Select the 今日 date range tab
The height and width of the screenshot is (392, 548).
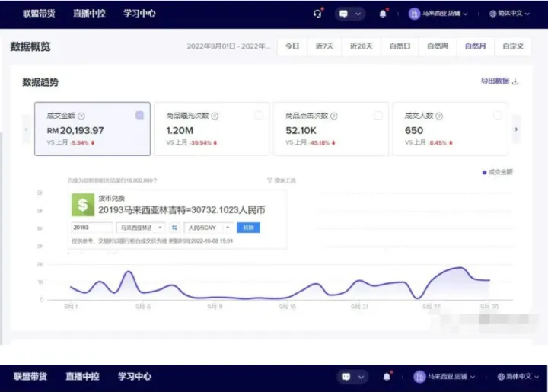coord(292,46)
